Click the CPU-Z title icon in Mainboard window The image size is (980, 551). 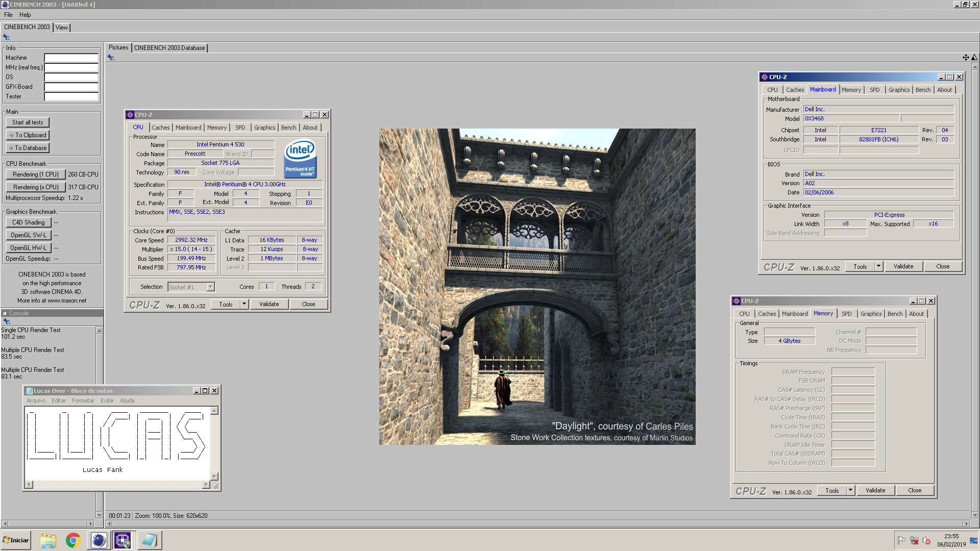(x=765, y=77)
